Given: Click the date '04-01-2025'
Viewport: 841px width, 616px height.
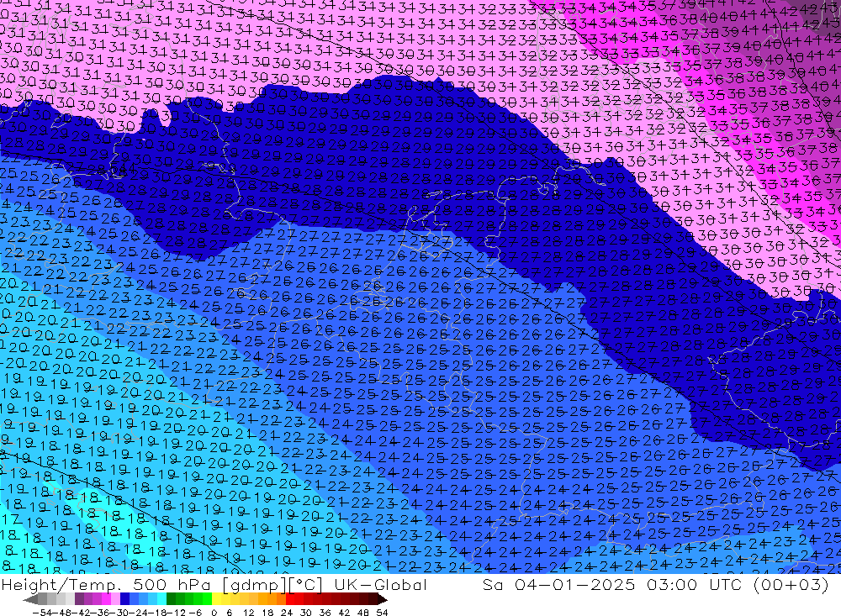Looking at the screenshot, I should coord(574,584).
